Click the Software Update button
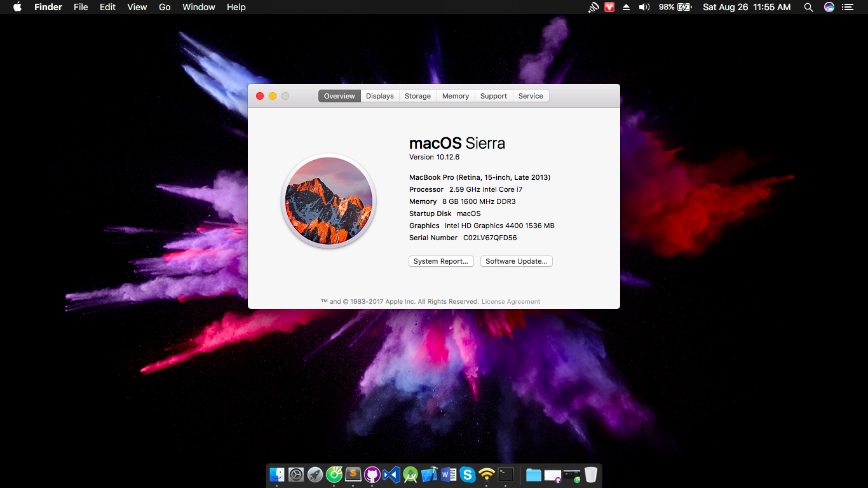 coord(517,261)
